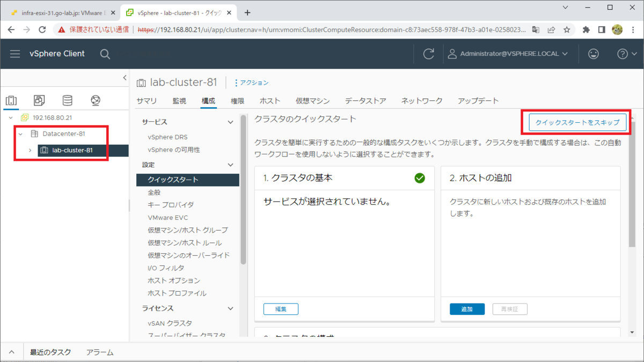Switch to the アップデート tab
Screen dimensions: 644x362
(478, 101)
